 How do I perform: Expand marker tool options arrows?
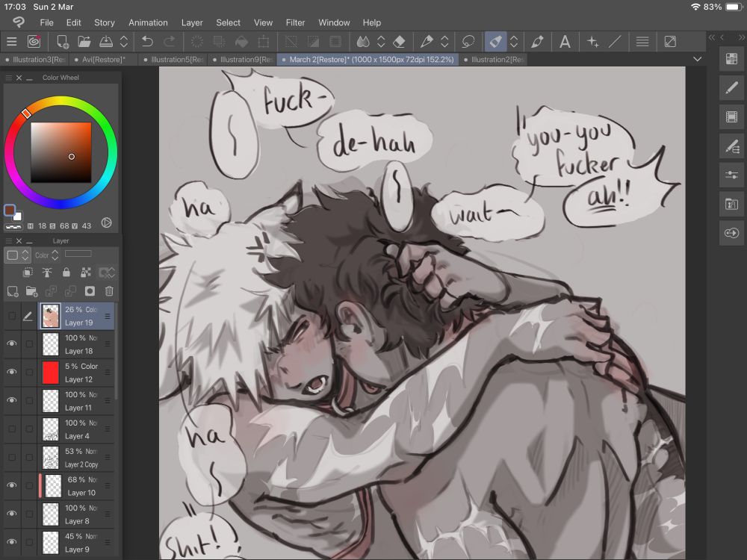(514, 41)
